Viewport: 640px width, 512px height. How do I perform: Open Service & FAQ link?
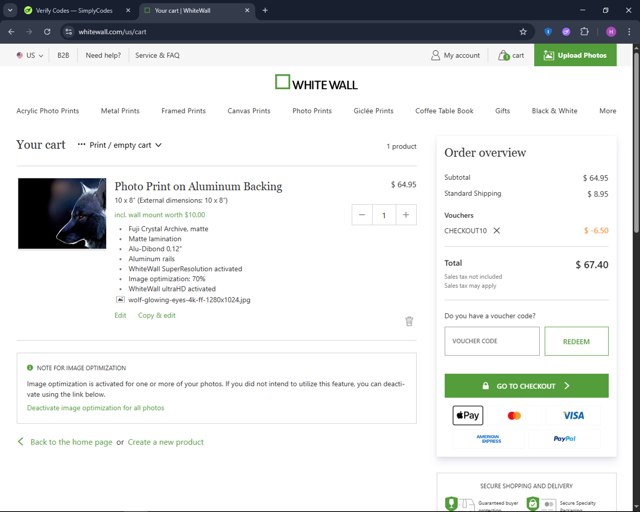[x=157, y=55]
